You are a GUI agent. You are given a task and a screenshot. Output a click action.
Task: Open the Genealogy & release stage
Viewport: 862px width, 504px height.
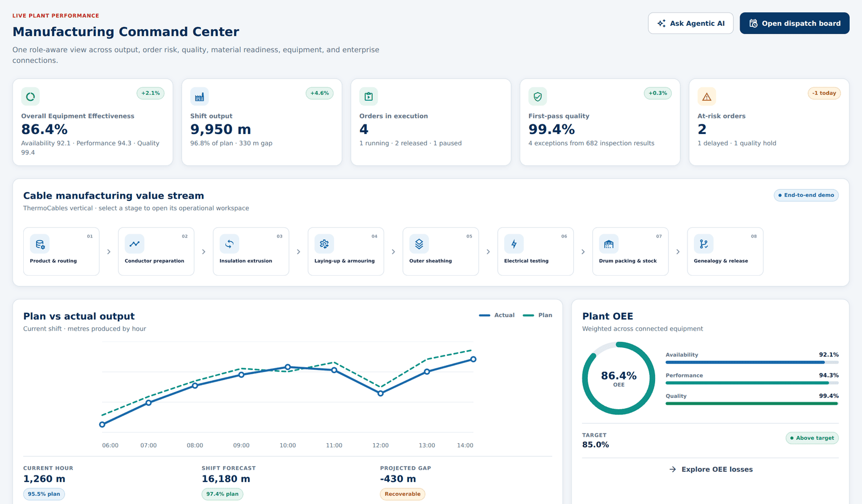725,251
